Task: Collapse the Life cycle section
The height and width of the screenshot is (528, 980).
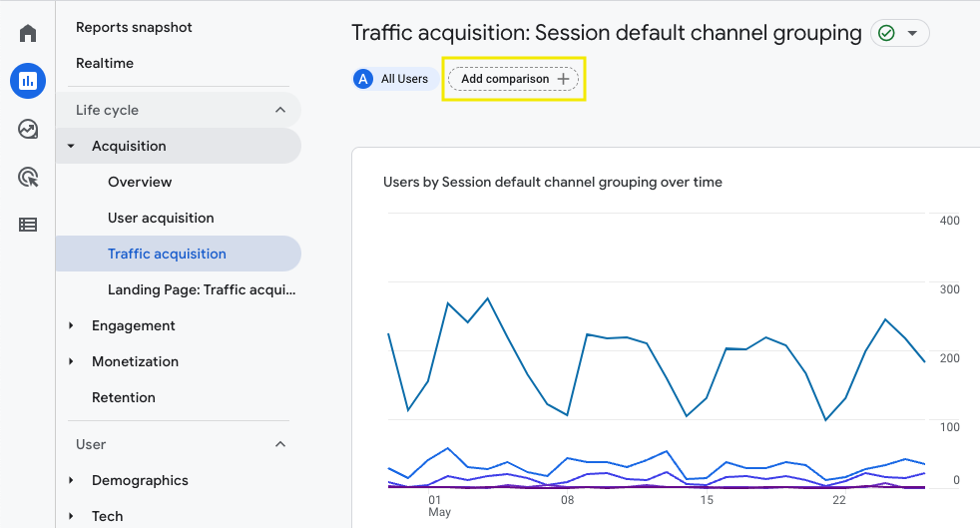Action: pos(280,110)
